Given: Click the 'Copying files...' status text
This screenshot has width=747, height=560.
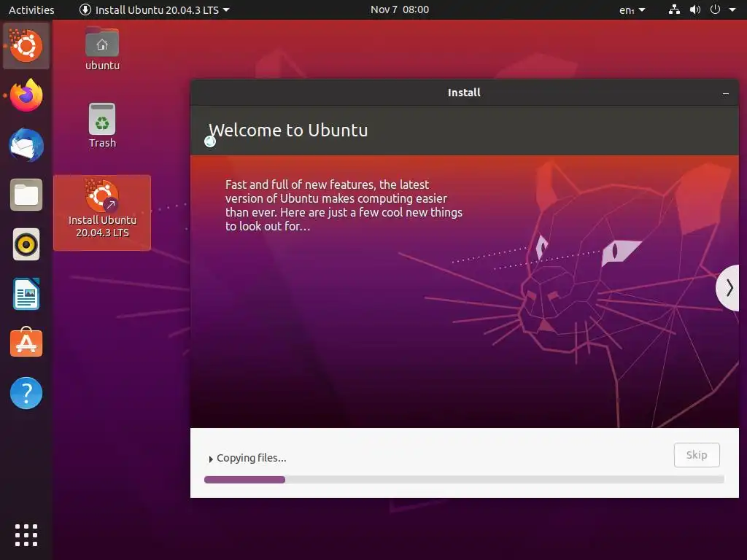Looking at the screenshot, I should pyautogui.click(x=251, y=458).
